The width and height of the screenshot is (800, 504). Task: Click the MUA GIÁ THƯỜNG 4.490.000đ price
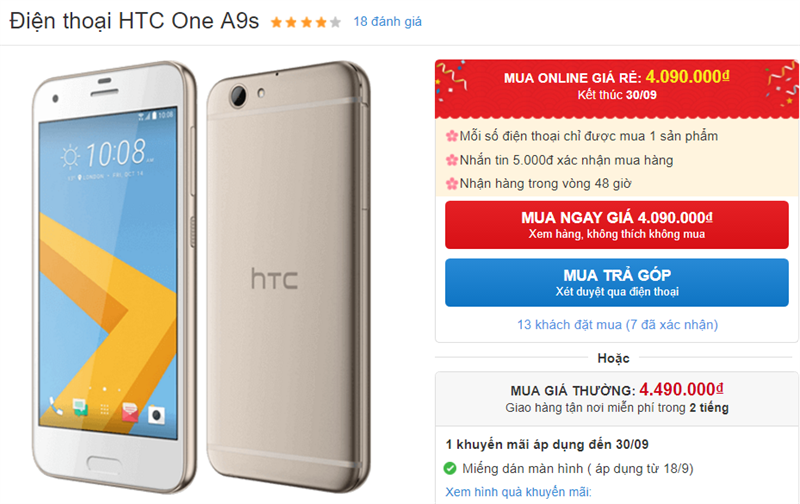(x=617, y=390)
